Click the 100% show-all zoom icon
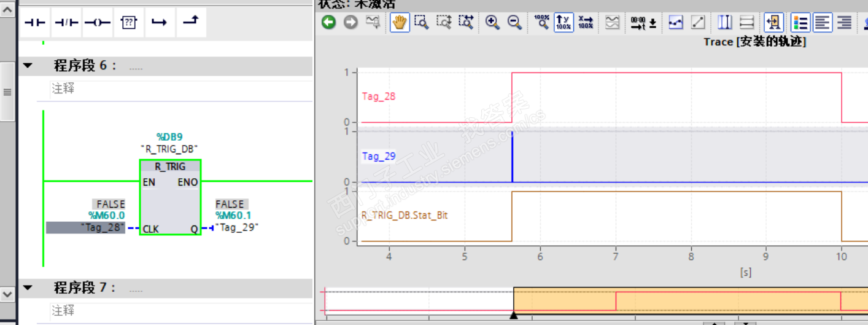Screen dimensions: 868x325 tap(541, 23)
